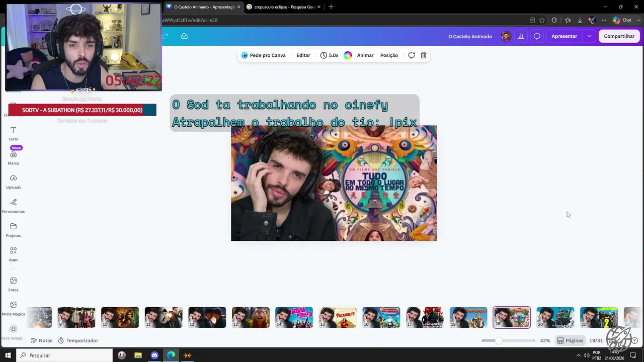Close the crepusculo eclipse tab
This screenshot has width=644, height=362.
click(319, 7)
